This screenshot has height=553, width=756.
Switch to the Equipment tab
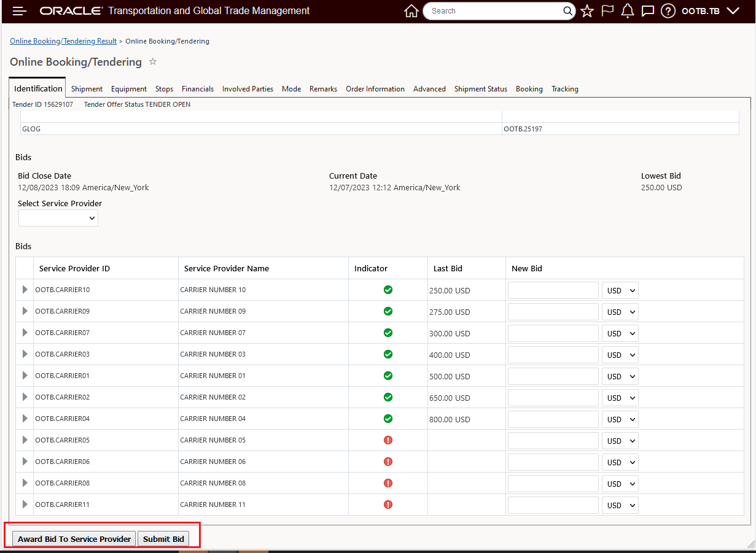click(129, 89)
